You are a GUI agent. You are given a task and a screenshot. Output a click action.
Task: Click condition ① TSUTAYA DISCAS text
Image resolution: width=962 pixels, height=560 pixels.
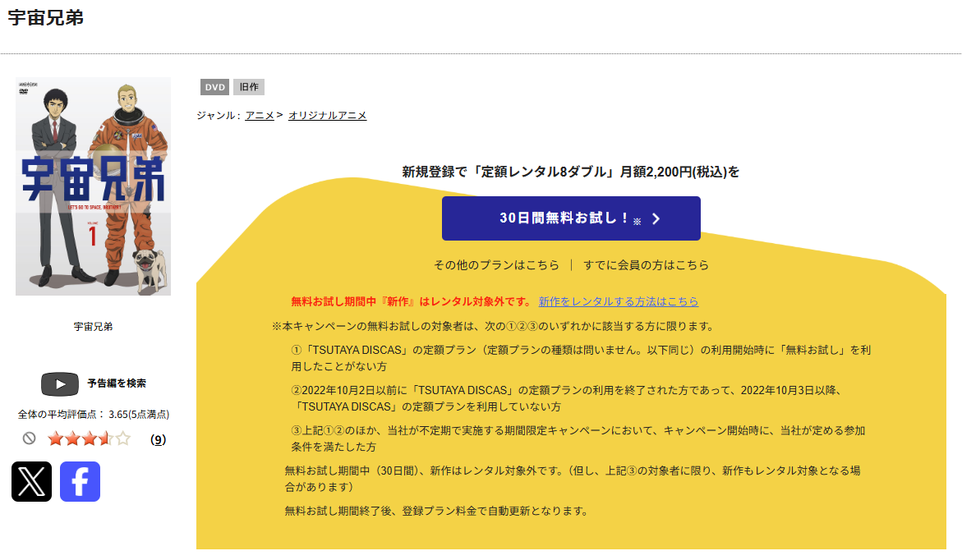(581, 358)
